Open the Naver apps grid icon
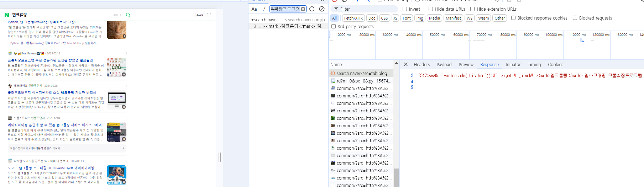Image resolution: width=644 pixels, height=187 pixels. (209, 15)
